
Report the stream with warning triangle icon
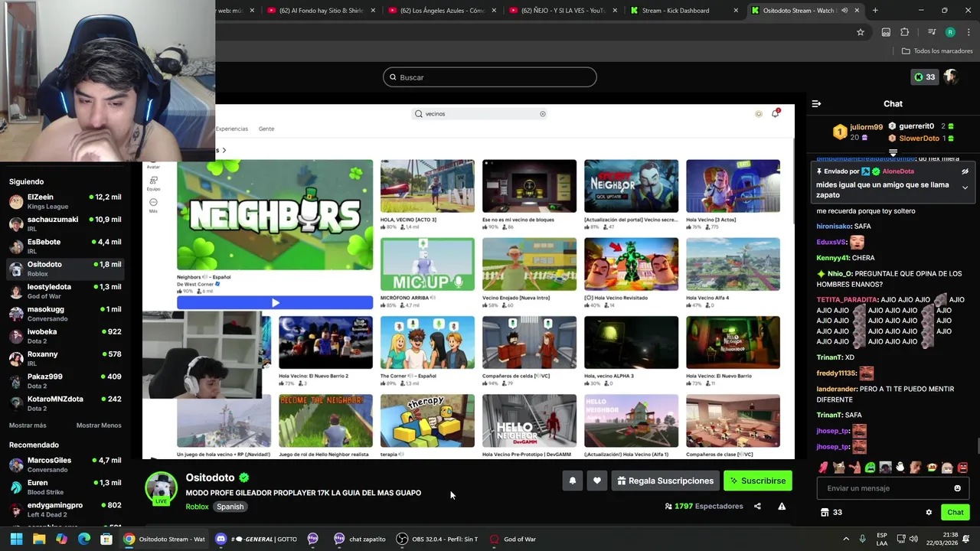(x=782, y=506)
